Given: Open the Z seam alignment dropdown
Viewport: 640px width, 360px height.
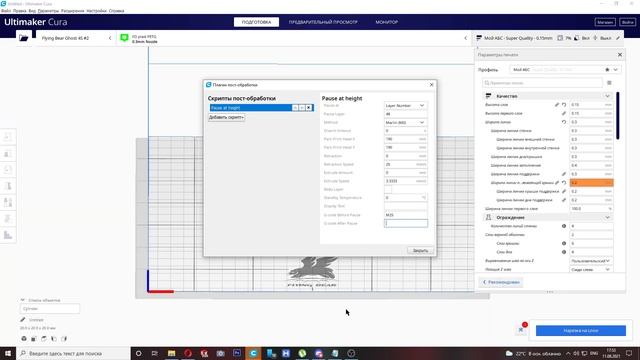Looking at the screenshot, I should pos(591,261).
